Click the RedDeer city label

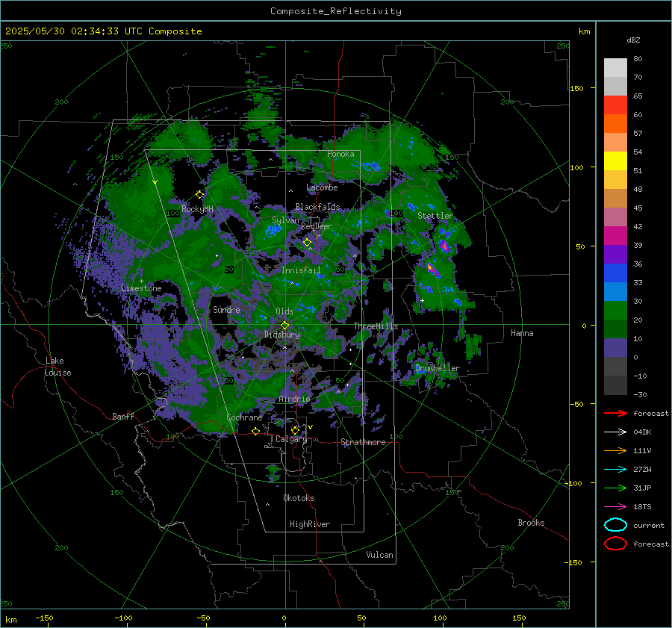click(317, 226)
